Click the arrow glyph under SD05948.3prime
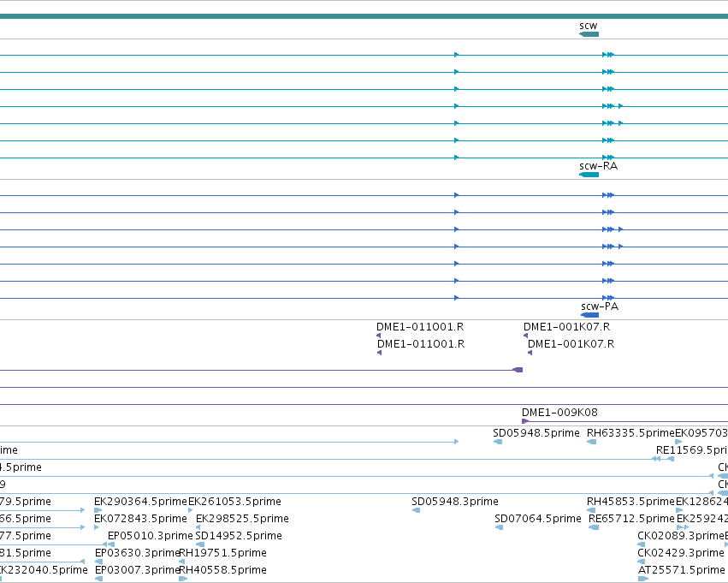This screenshot has height=583, width=728. (416, 510)
